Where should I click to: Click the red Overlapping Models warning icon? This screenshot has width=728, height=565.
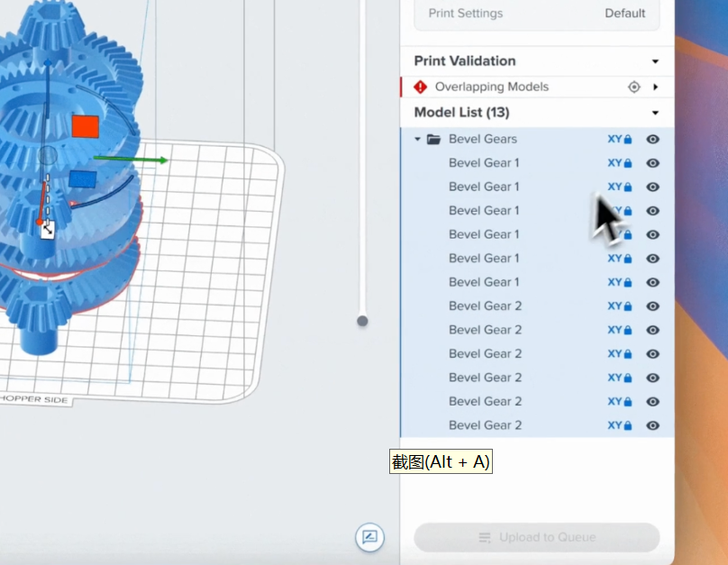tap(420, 87)
